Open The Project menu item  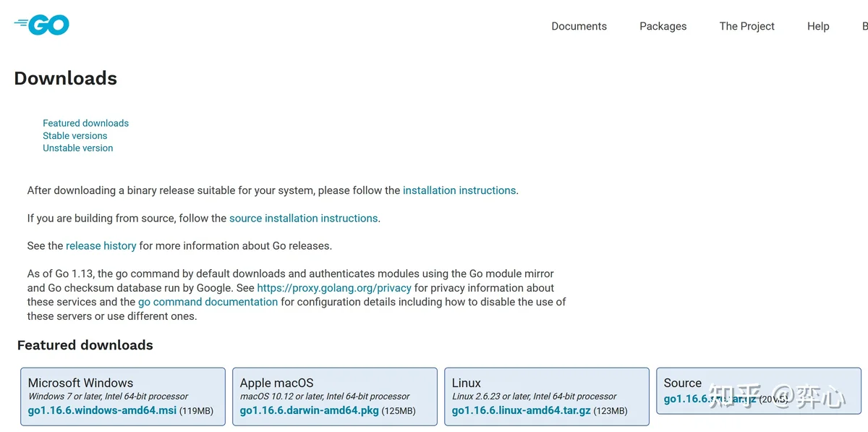746,26
